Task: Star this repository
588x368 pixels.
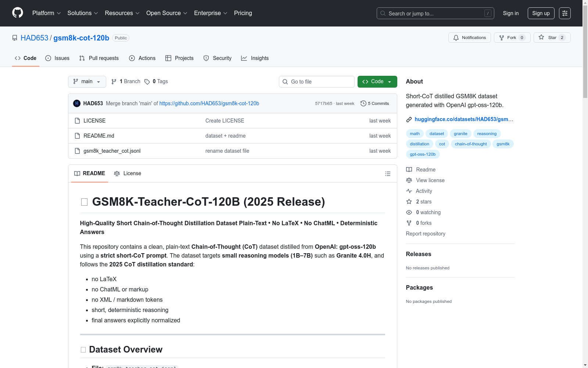Action: pyautogui.click(x=552, y=38)
